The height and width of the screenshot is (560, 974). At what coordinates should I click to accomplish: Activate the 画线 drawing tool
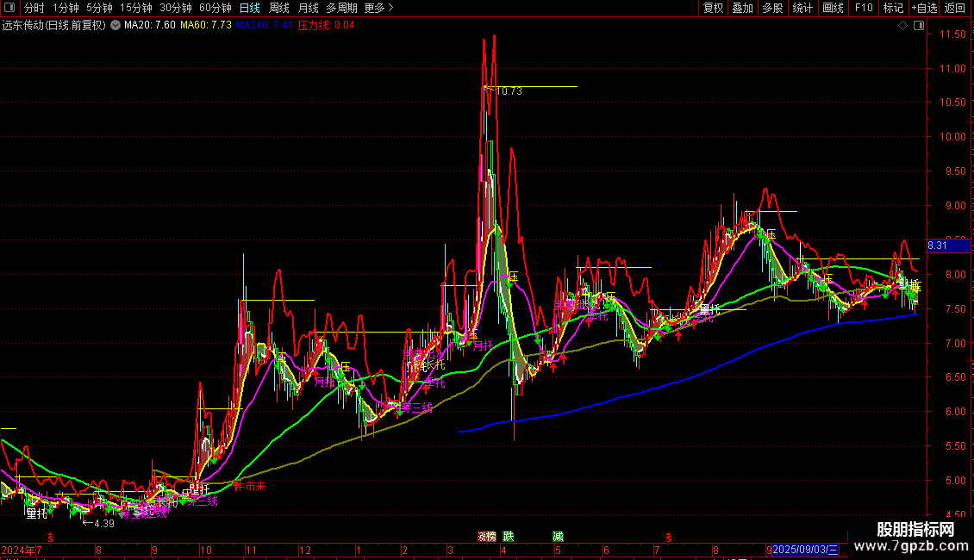[x=833, y=8]
